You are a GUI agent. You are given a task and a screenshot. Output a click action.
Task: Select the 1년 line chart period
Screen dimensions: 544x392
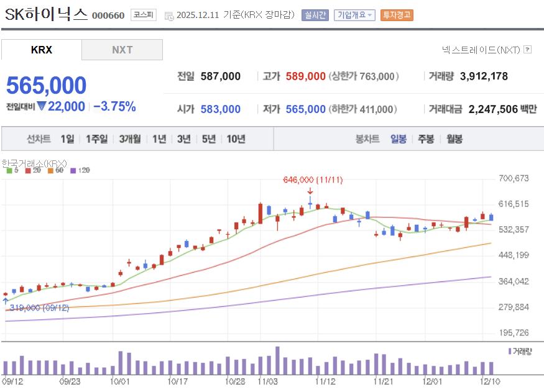(159, 139)
